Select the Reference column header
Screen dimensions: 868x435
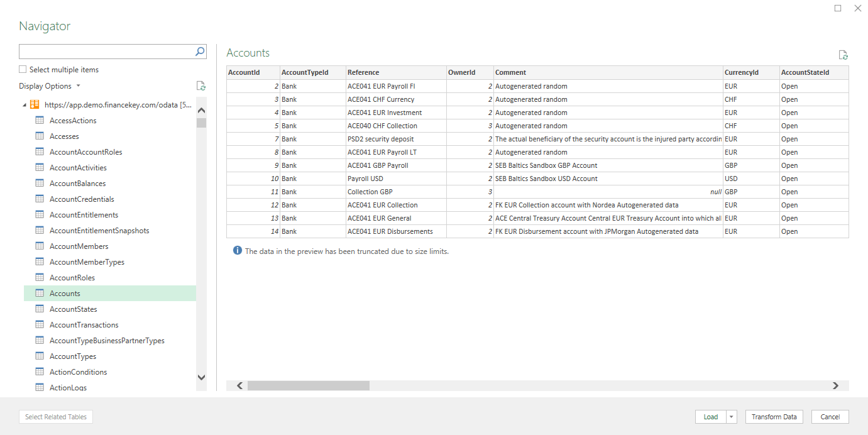pyautogui.click(x=396, y=73)
